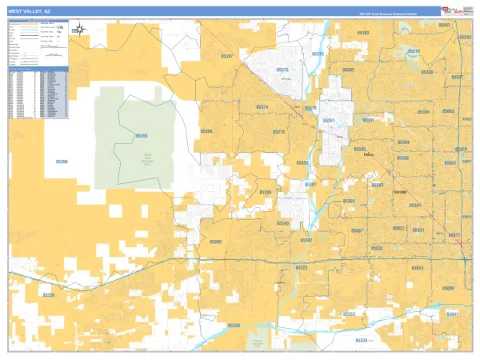This screenshot has height=360, width=480.
Task: Select ZIP code 85335
Action: click(x=302, y=163)
